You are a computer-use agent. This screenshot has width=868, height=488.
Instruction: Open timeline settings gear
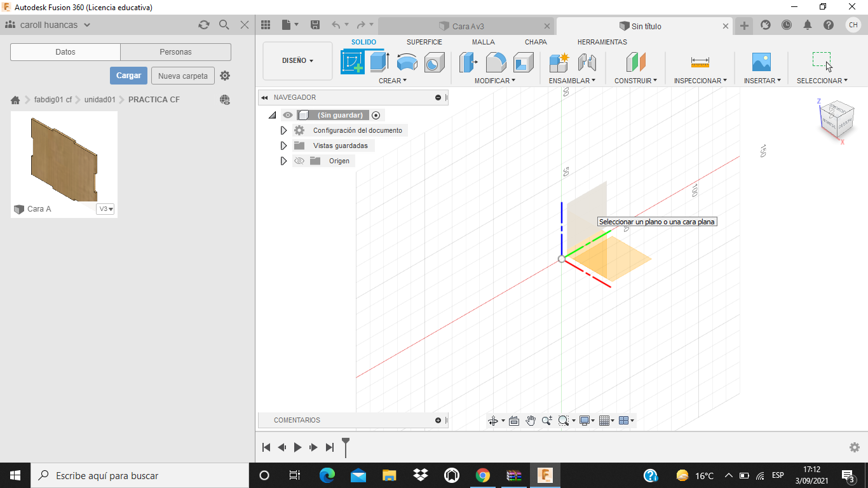855,447
